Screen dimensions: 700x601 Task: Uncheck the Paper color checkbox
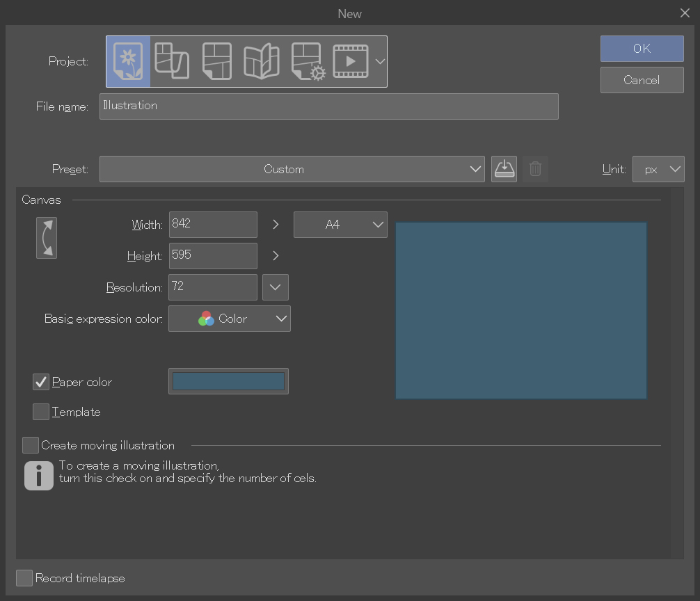tap(41, 382)
